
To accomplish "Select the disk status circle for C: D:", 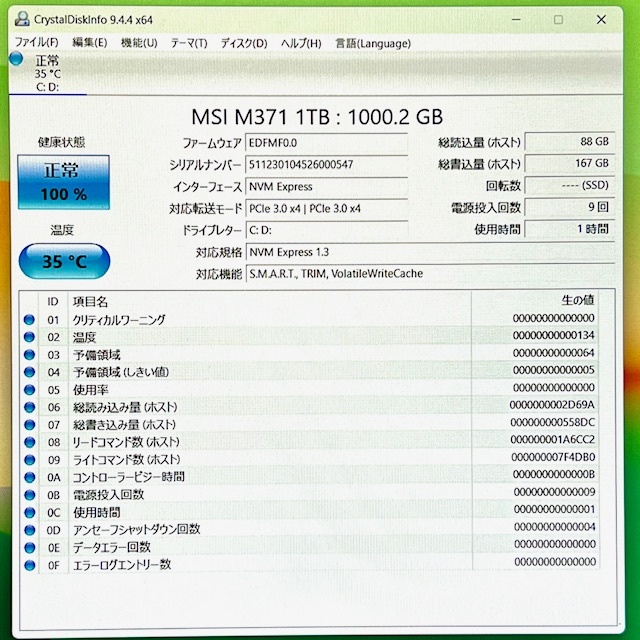I will tap(16, 58).
